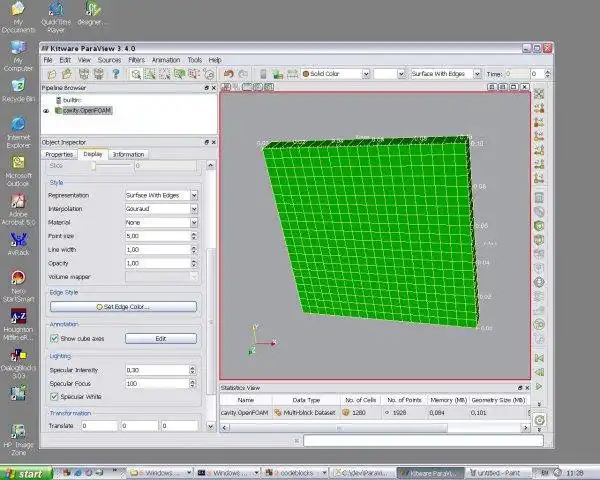This screenshot has width=600, height=480.
Task: Disable the Specular White checkbox
Action: tap(54, 396)
